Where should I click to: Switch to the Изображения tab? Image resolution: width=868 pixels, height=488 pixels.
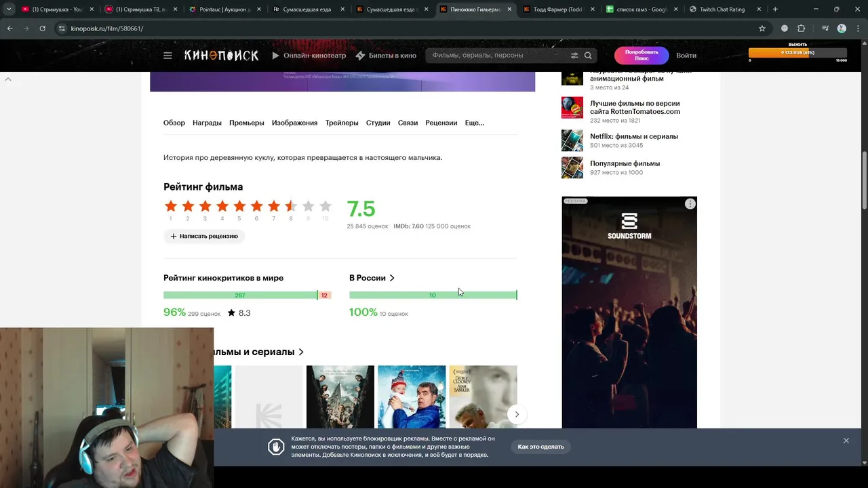pyautogui.click(x=294, y=123)
